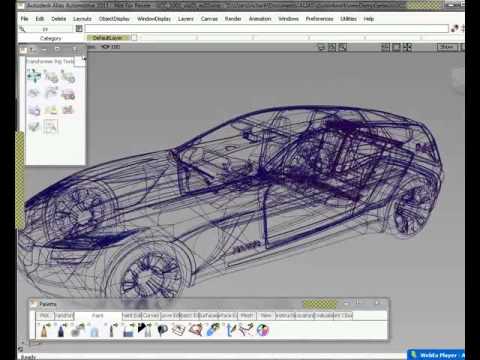Screen dimensions: 480x360
Task: Open the Edit menu
Action: [x=40, y=19]
